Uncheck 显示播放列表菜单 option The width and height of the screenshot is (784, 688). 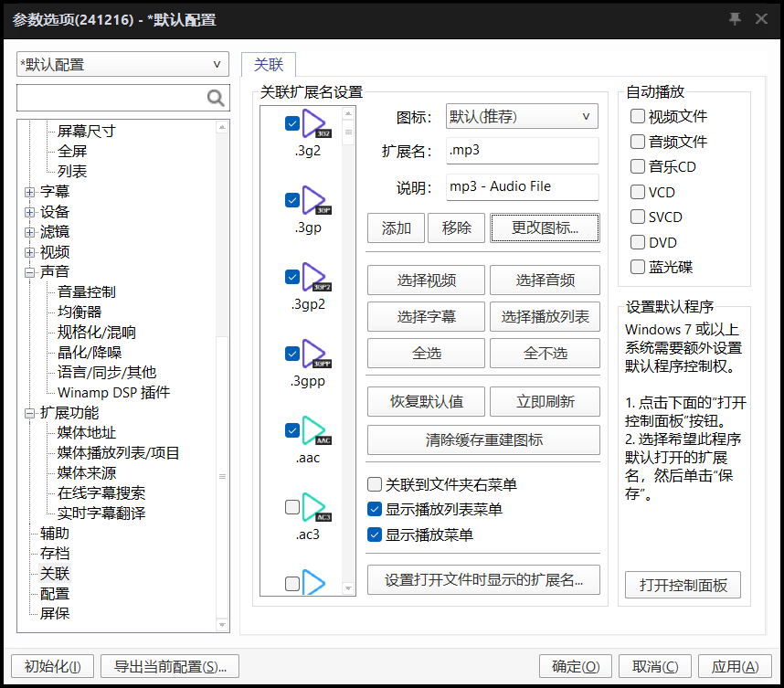(x=375, y=510)
